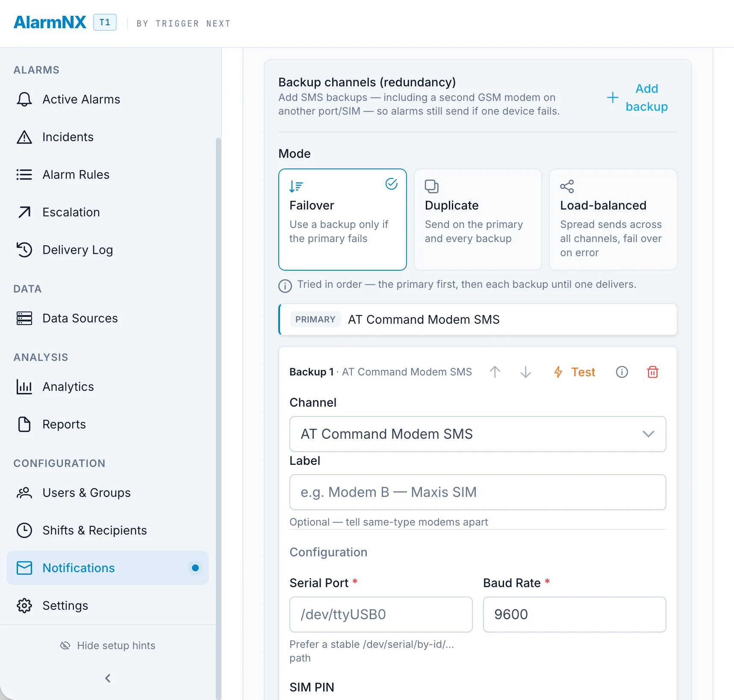This screenshot has width=734, height=700.
Task: Open Active Alarms page
Action: click(x=108, y=99)
